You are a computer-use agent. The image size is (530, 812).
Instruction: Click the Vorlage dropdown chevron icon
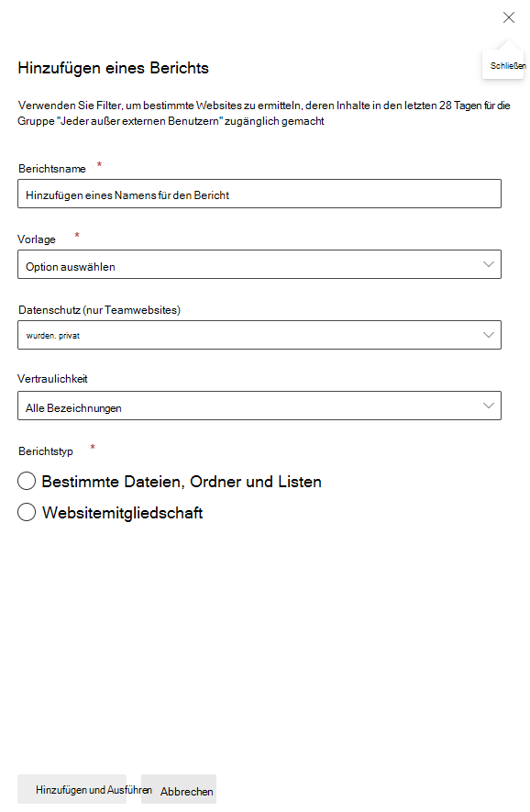click(x=488, y=264)
